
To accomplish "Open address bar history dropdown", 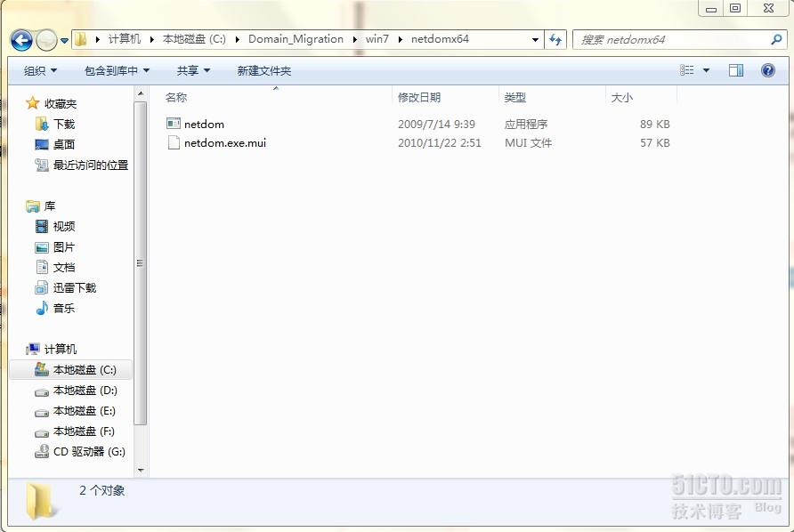I will click(535, 39).
